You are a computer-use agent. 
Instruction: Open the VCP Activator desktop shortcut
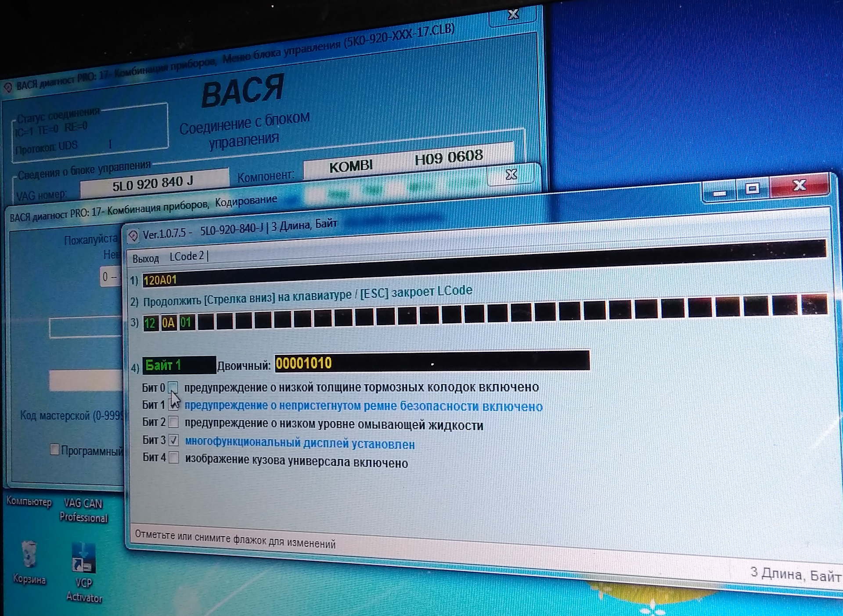coord(83,573)
